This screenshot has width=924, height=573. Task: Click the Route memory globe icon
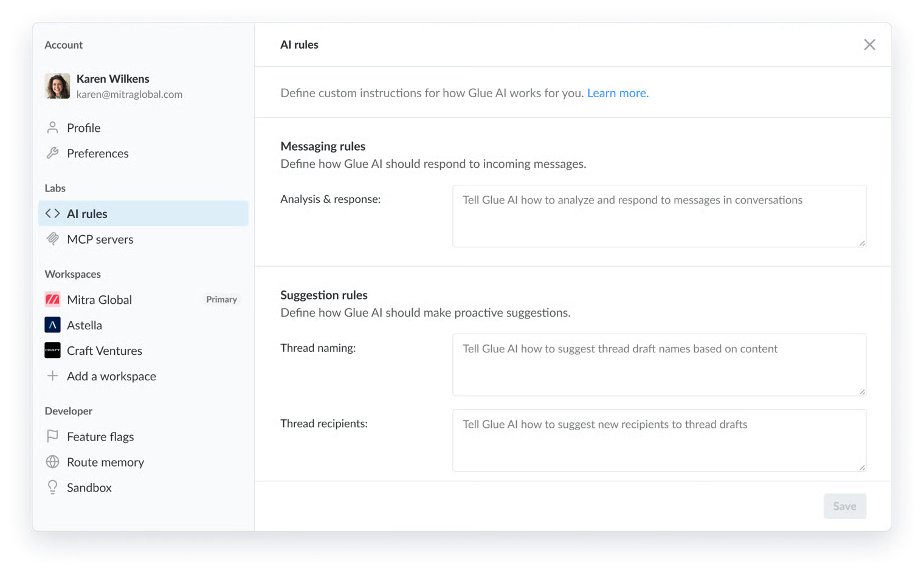(53, 462)
